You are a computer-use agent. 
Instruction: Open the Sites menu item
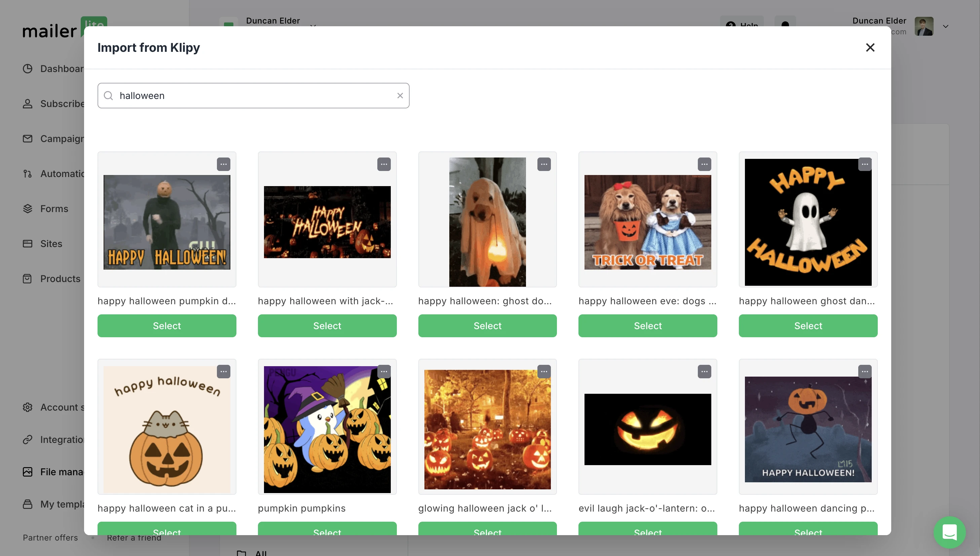(51, 244)
